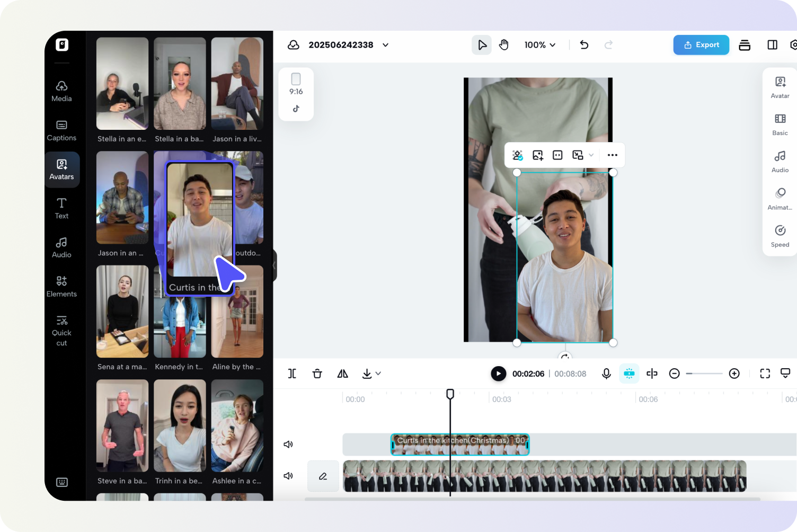Click the Split tool in the timeline toolbar
The height and width of the screenshot is (532, 797).
(x=292, y=374)
